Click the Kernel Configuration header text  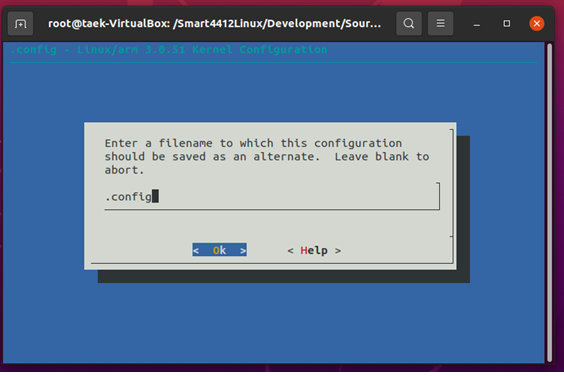click(169, 50)
